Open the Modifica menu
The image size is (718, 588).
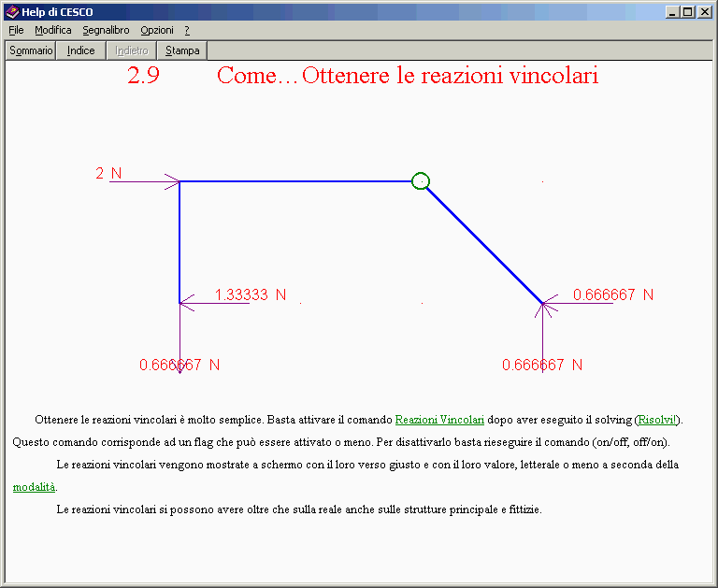point(53,30)
